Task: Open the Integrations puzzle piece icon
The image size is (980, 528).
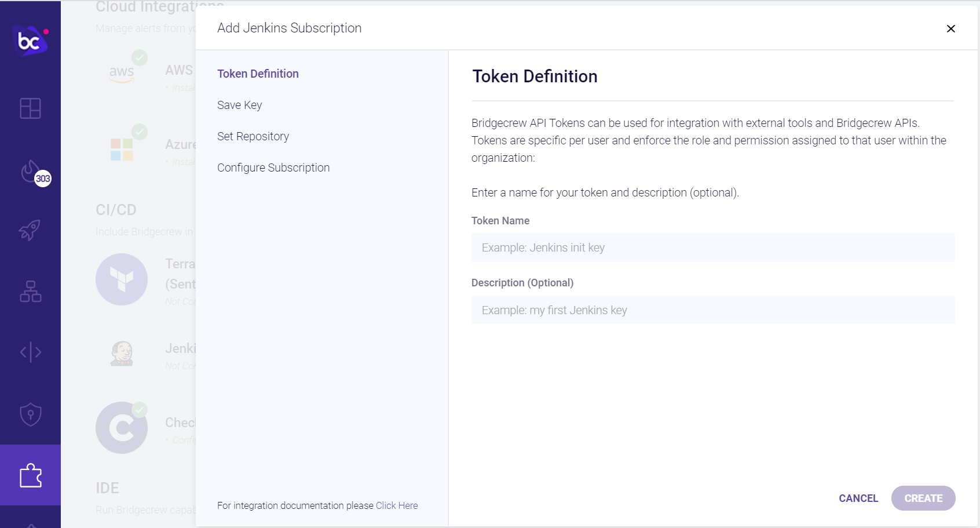Action: (x=30, y=475)
